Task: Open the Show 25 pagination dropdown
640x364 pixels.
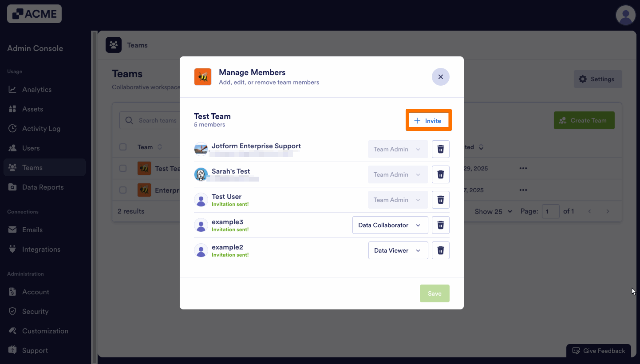Action: (492, 211)
